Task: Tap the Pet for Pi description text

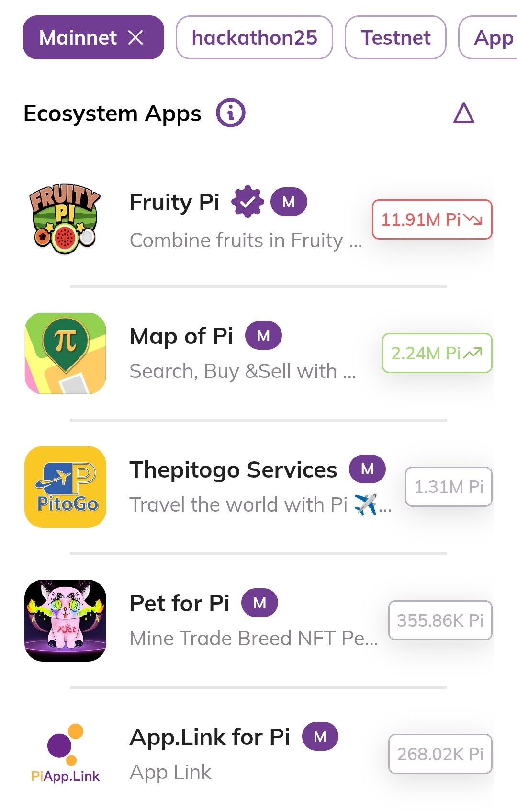Action: tap(254, 638)
